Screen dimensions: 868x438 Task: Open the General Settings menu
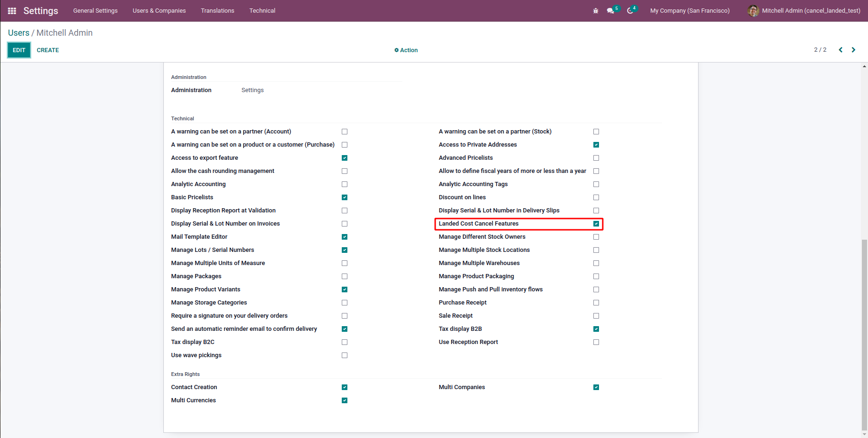pos(95,11)
